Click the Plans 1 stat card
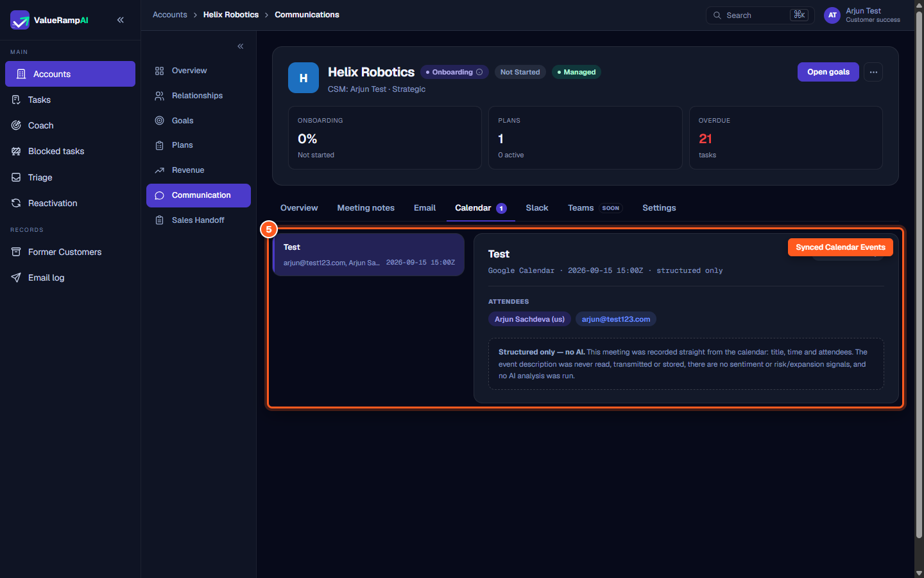Screen dimensions: 924x578 [x=585, y=137]
